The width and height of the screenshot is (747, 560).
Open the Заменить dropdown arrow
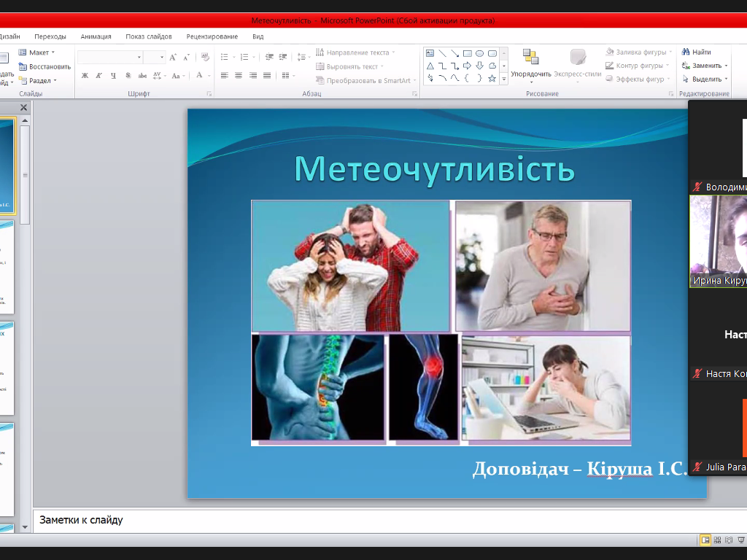click(726, 66)
